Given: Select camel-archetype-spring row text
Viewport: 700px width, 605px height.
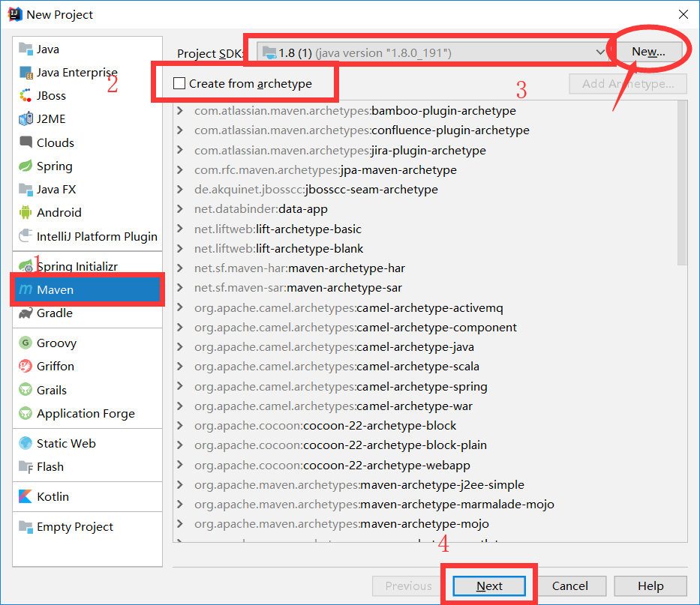Looking at the screenshot, I should [x=341, y=386].
